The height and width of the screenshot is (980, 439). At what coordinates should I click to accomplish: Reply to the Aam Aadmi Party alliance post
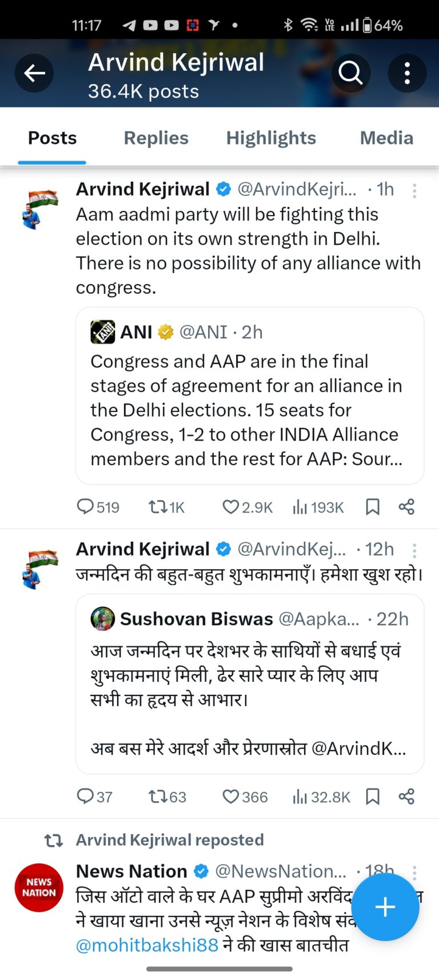tap(86, 506)
